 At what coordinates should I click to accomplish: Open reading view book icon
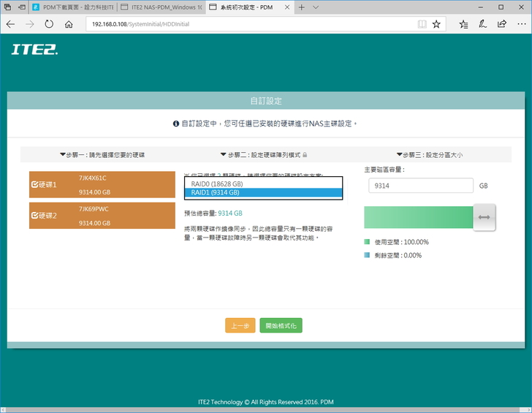(x=422, y=24)
